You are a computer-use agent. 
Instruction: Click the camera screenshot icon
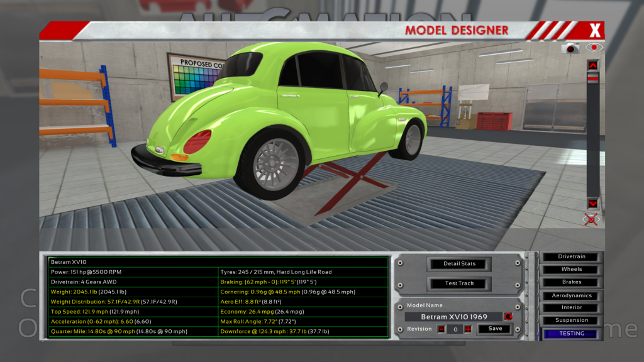(x=570, y=48)
